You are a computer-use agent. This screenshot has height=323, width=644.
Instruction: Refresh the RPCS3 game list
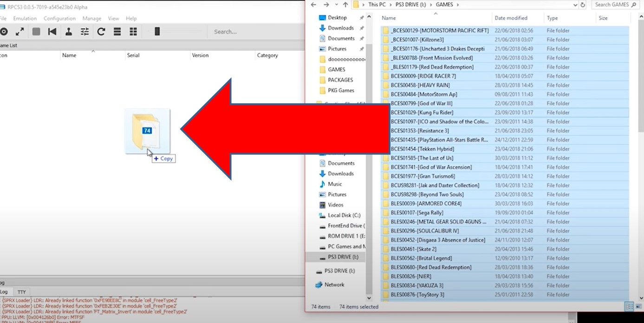(101, 32)
